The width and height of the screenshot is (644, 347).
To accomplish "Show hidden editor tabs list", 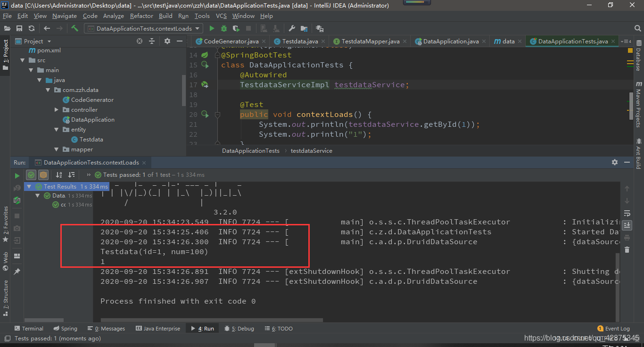I will (627, 41).
